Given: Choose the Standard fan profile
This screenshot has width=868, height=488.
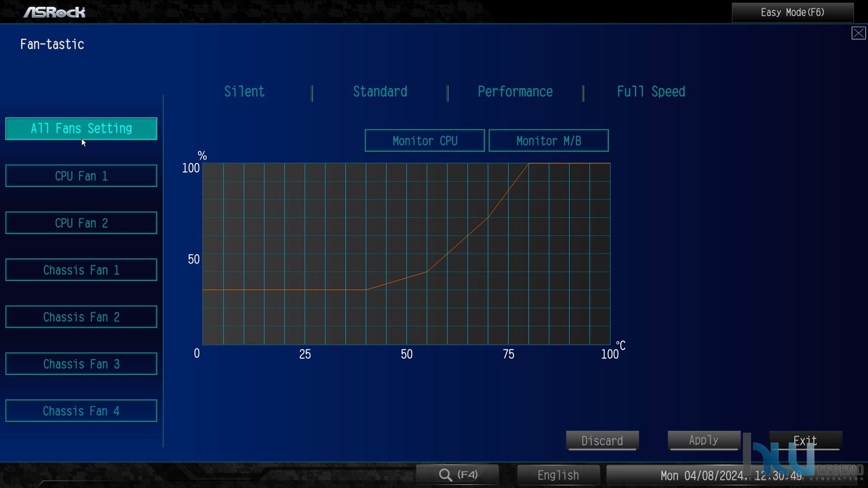Looking at the screenshot, I should coord(380,92).
